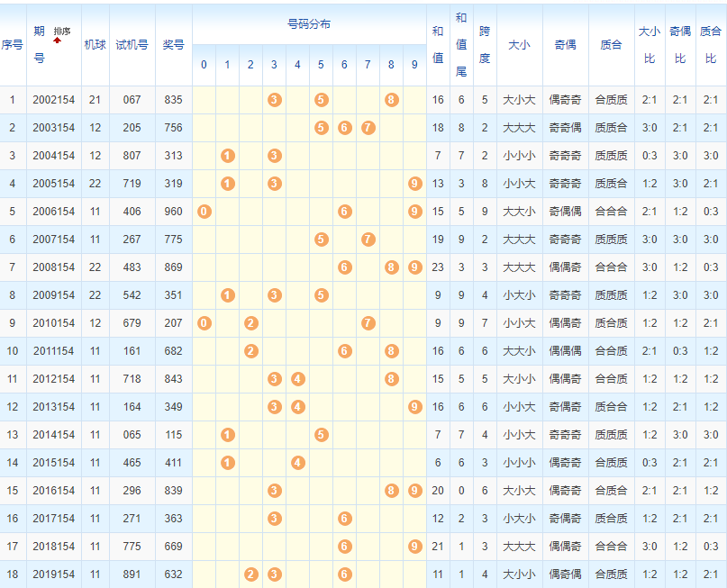The width and height of the screenshot is (727, 588).
Task: Click prize number 869 in row 7
Action: [x=173, y=267]
